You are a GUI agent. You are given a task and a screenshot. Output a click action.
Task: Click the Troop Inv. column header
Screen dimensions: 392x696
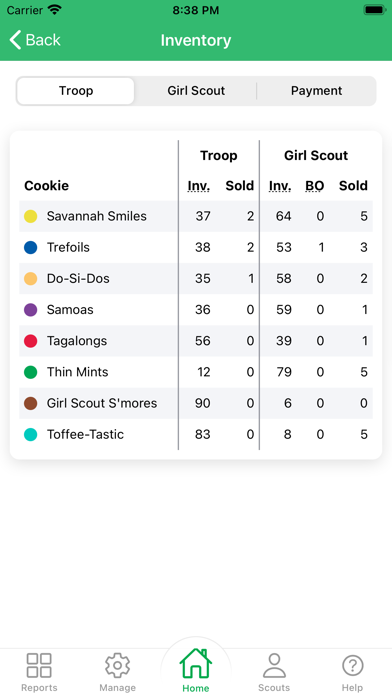pos(198,186)
